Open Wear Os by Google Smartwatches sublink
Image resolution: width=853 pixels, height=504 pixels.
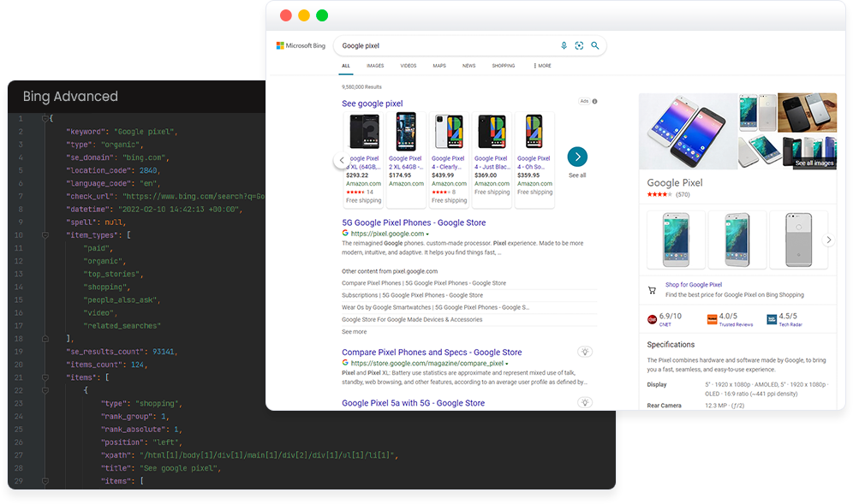click(x=435, y=307)
